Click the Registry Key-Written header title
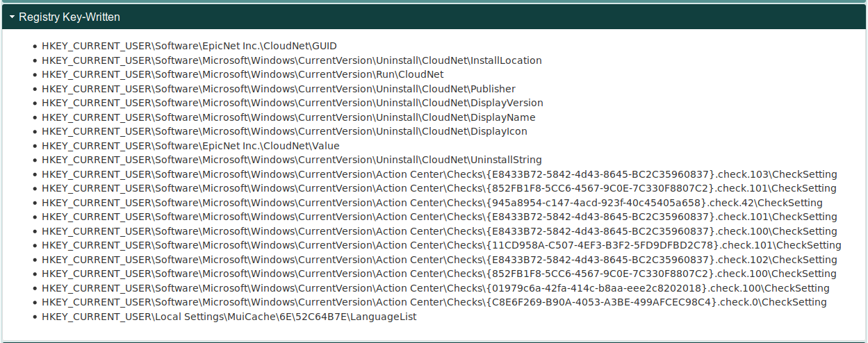The width and height of the screenshot is (868, 343). point(69,17)
